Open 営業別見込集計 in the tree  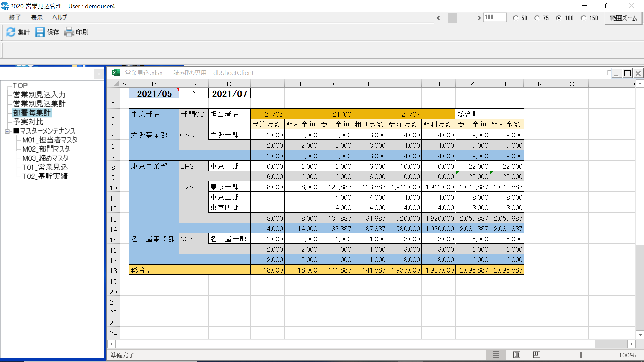coord(39,104)
